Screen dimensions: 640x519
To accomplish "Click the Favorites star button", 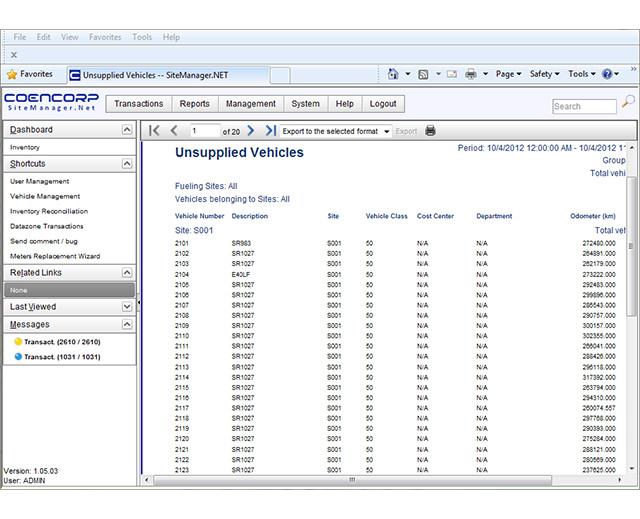I will 30,74.
